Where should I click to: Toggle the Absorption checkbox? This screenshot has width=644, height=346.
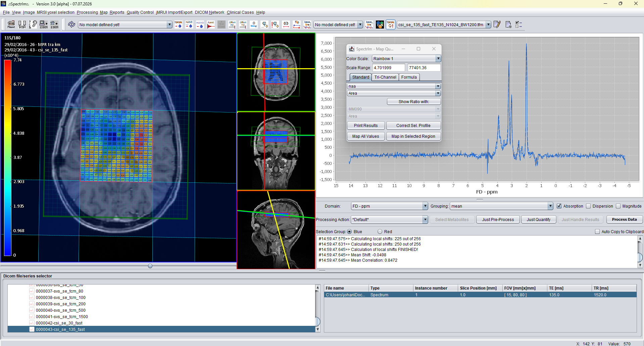coord(559,206)
